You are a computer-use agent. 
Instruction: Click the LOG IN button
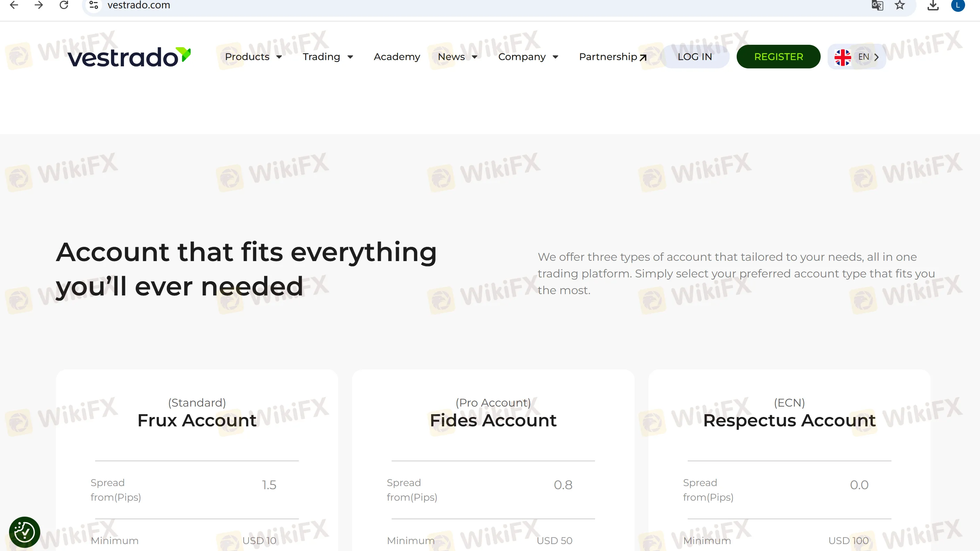[x=695, y=57]
